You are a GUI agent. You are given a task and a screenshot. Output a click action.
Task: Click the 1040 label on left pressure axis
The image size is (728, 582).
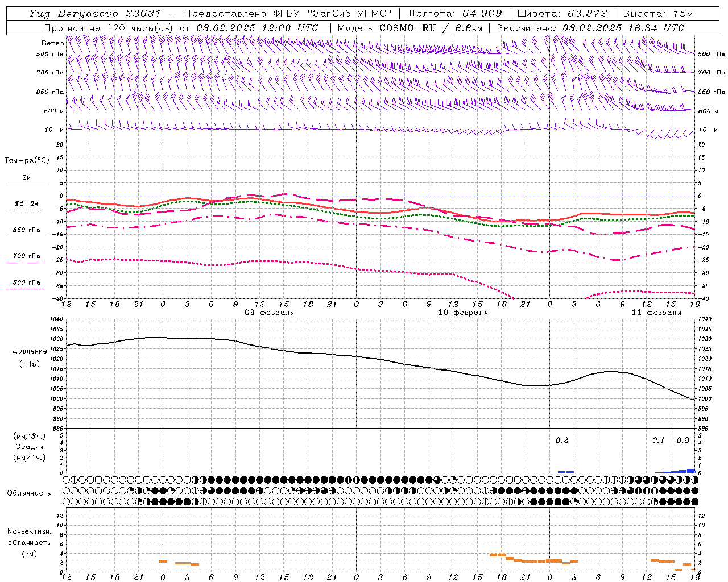pyautogui.click(x=57, y=319)
